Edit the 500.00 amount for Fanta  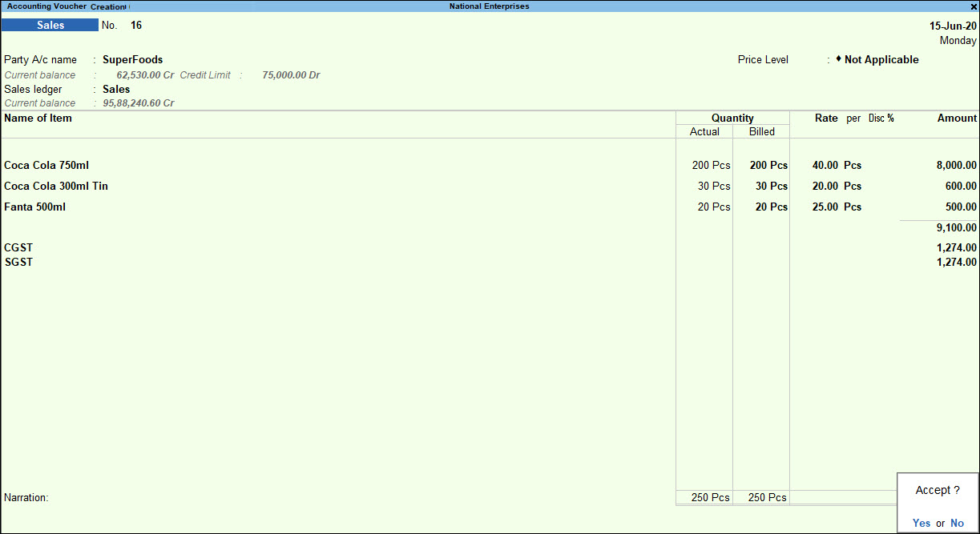click(x=961, y=207)
